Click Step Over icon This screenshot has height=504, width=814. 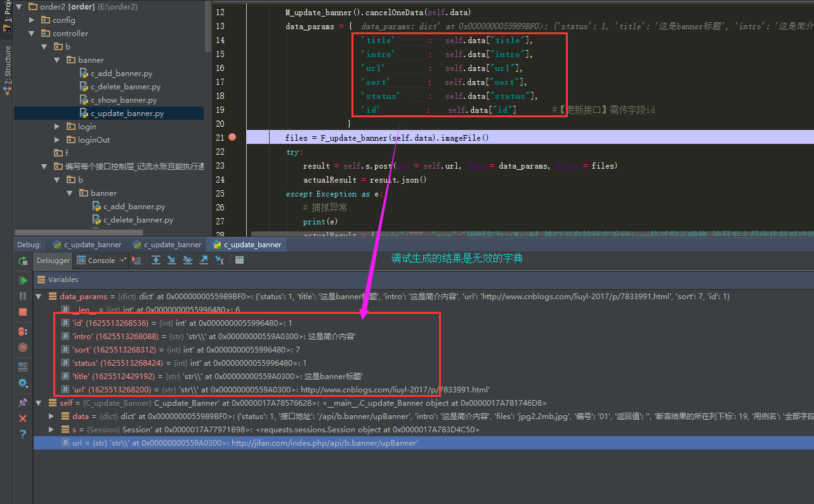pos(156,260)
